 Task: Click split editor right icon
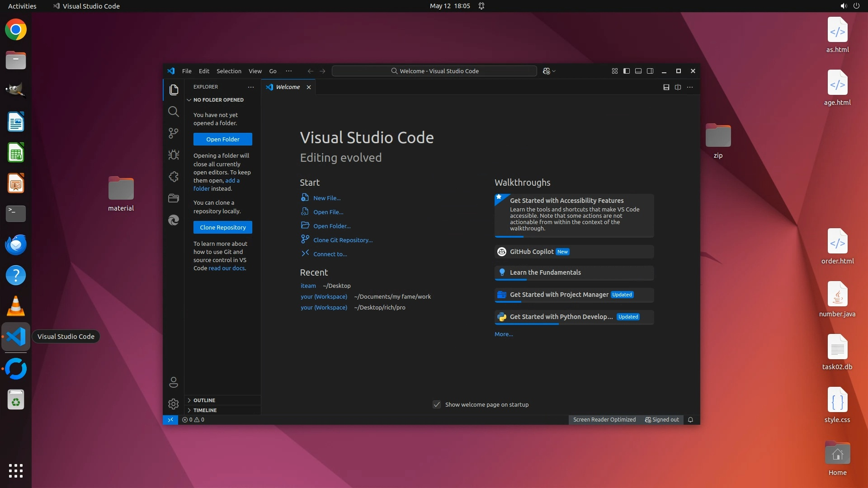point(678,87)
